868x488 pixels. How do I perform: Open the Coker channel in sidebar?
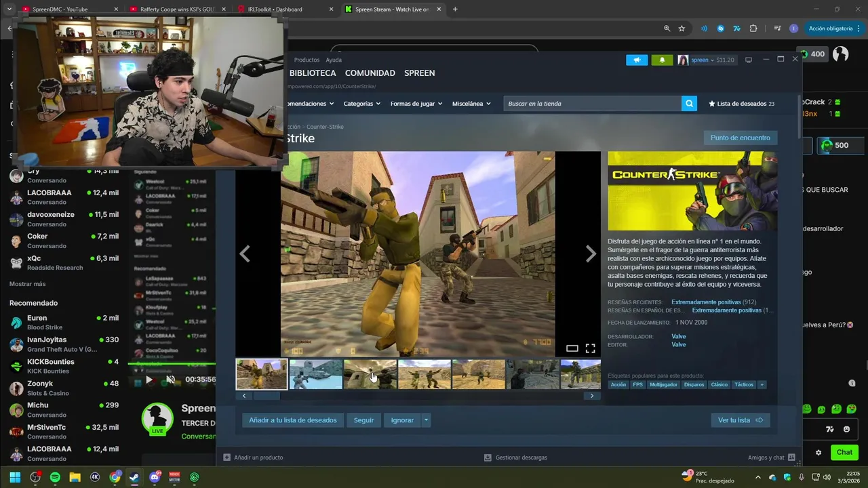(x=64, y=241)
